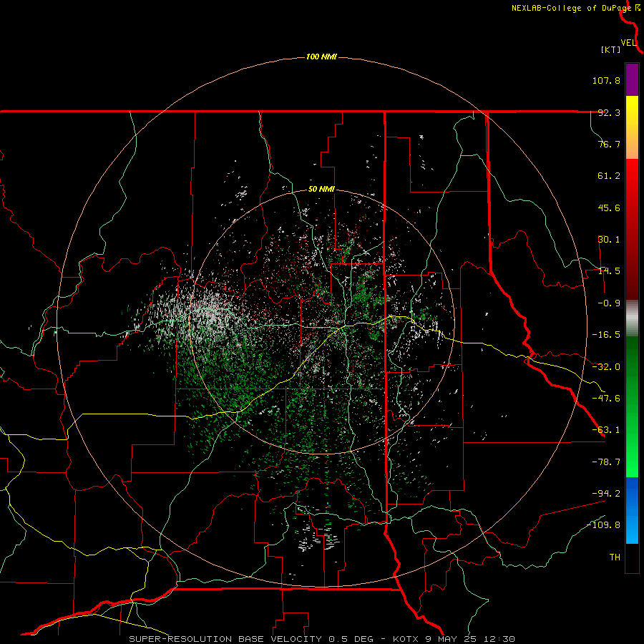Select the 92.3 velocity scale value
Viewport: 644px width, 644px height.
(x=609, y=112)
